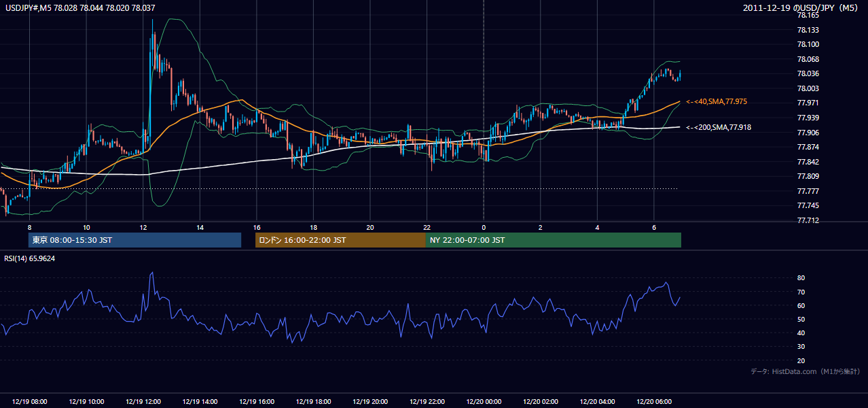Click the 12/20 04:00 time label
Image resolution: width=868 pixels, height=408 pixels.
pyautogui.click(x=597, y=402)
